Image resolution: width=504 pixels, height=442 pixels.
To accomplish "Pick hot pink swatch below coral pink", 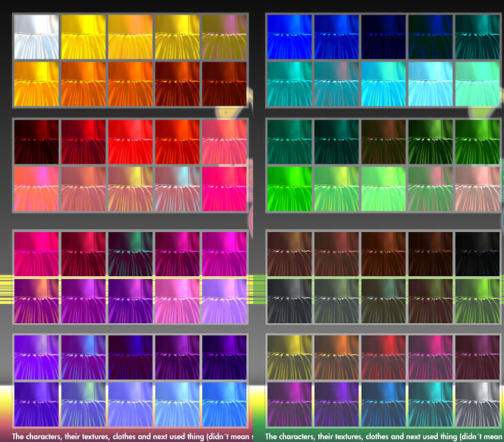I will tap(224, 188).
